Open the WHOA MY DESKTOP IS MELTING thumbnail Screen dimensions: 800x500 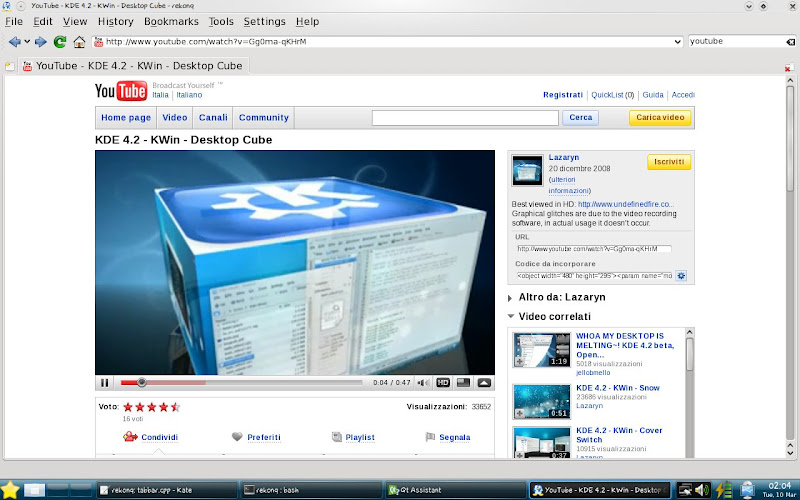point(541,350)
